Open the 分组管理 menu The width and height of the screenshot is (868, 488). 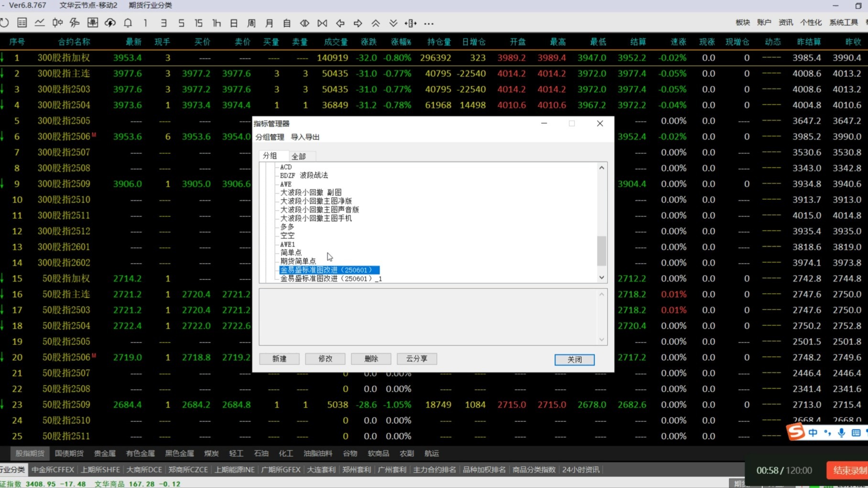[270, 137]
